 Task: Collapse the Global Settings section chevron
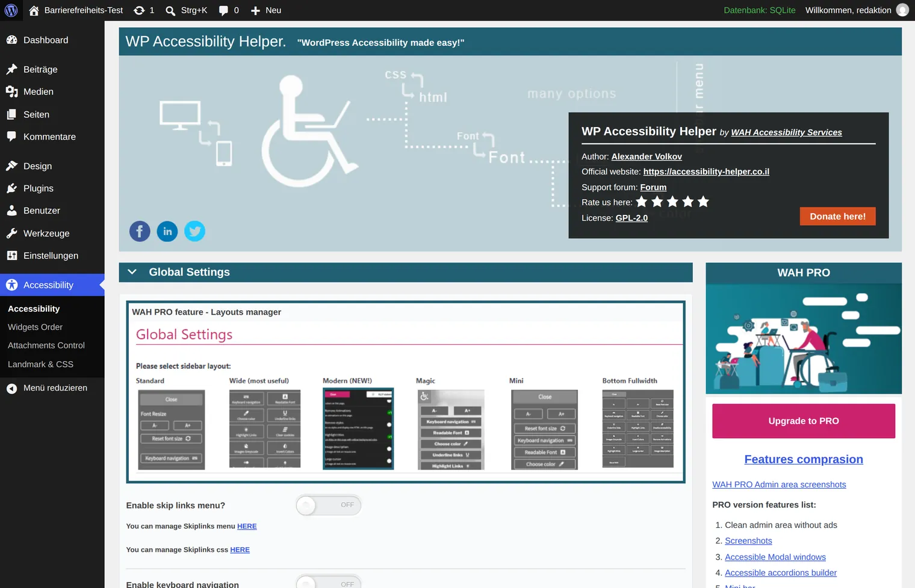[132, 272]
